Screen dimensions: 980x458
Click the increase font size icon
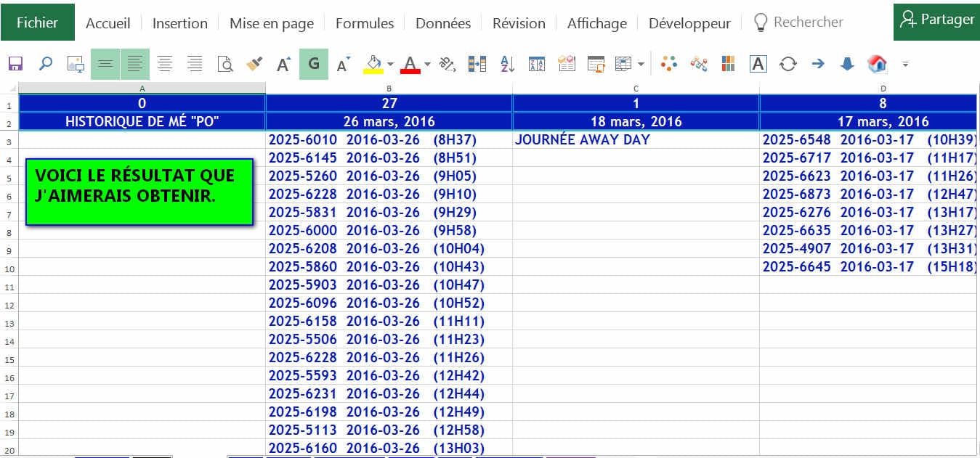tap(284, 65)
